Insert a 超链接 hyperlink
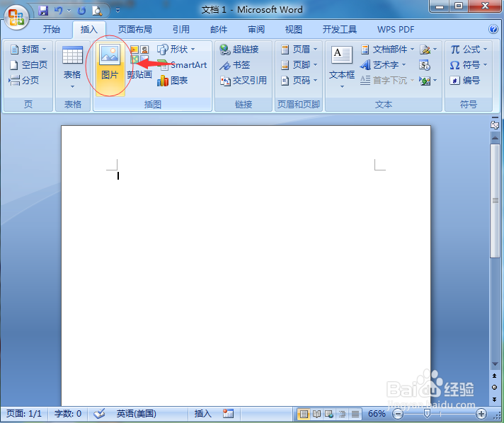The width and height of the screenshot is (504, 423). click(239, 49)
